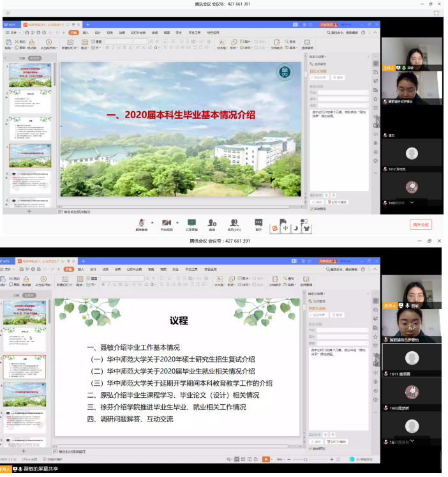
Task: Click 选择窗格 in the upper animation pane
Action: (319, 64)
